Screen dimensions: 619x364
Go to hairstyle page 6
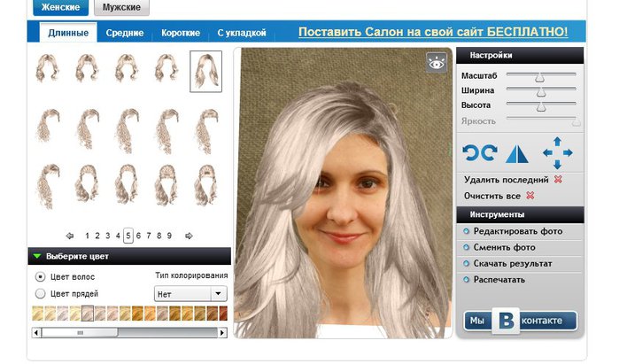[x=138, y=236]
